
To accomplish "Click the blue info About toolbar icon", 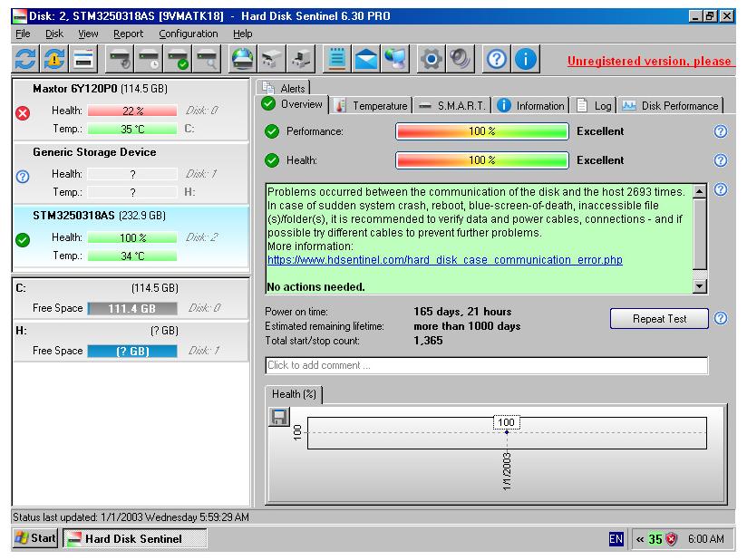I will coord(527,60).
